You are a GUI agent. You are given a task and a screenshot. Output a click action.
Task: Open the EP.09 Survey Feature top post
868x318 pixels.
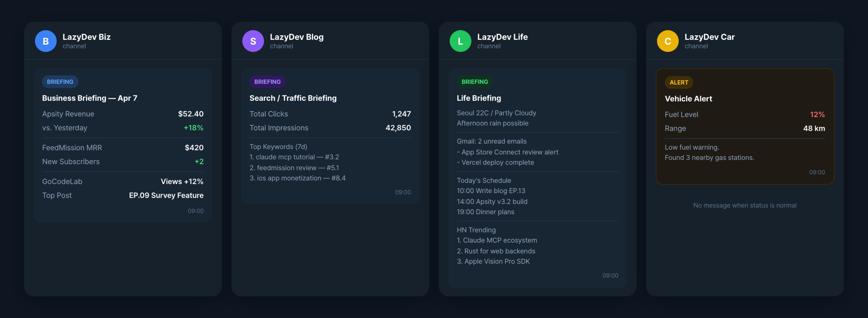[166, 195]
